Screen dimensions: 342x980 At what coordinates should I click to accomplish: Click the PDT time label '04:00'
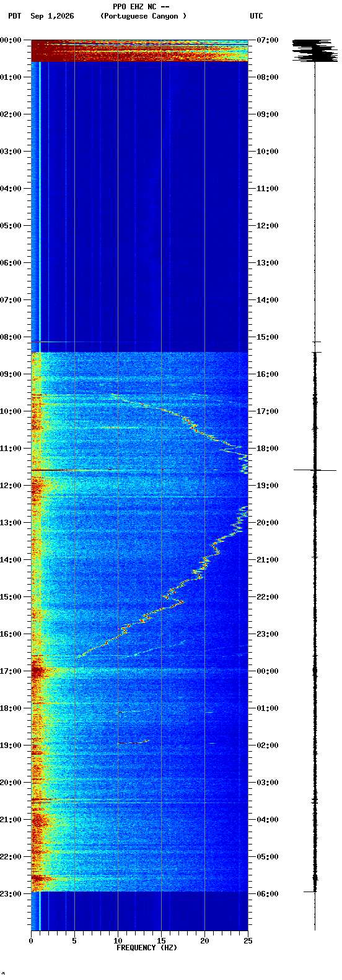point(11,188)
